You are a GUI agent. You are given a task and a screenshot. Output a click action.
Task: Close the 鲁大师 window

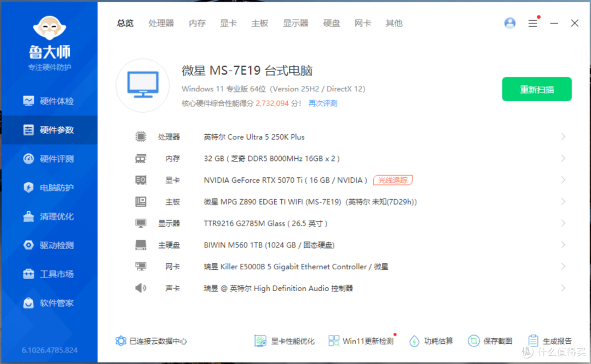coord(575,24)
